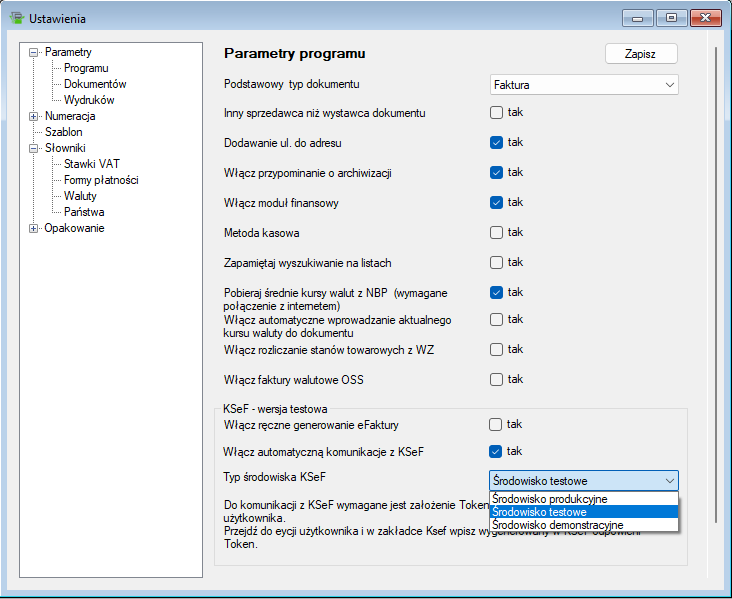The image size is (732, 599).
Task: Select the Szablon tree item
Action: tap(64, 132)
